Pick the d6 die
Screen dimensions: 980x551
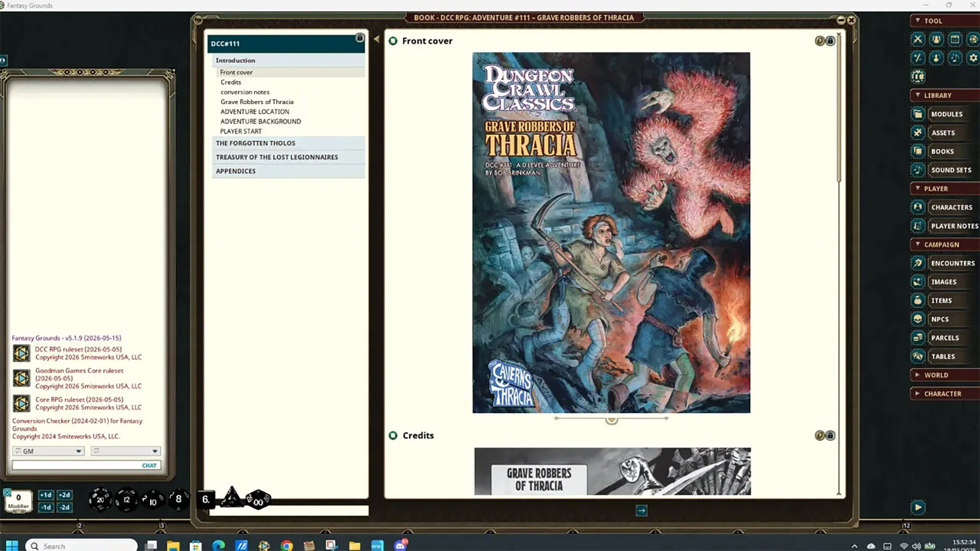(206, 499)
